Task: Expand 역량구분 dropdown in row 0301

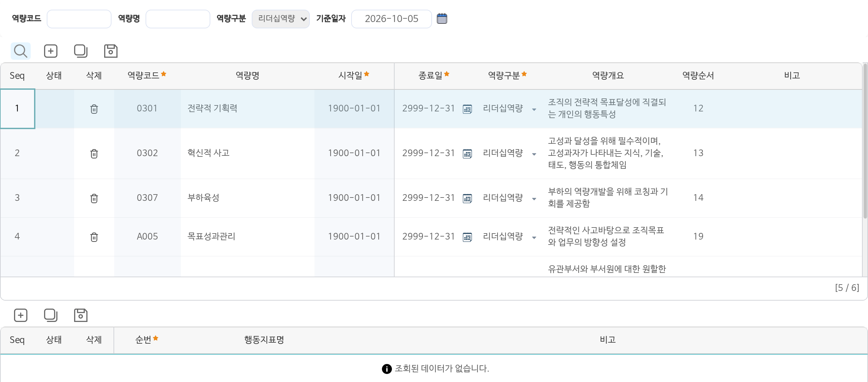Action: [x=534, y=109]
